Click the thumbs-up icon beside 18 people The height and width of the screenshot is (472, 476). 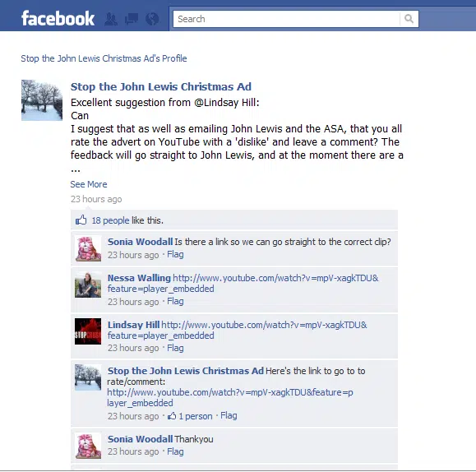(x=81, y=220)
